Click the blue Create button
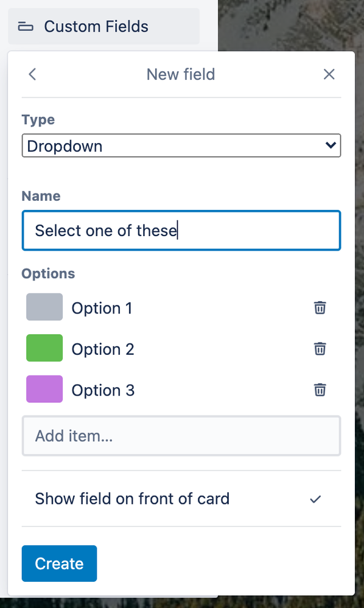The image size is (364, 608). (59, 564)
